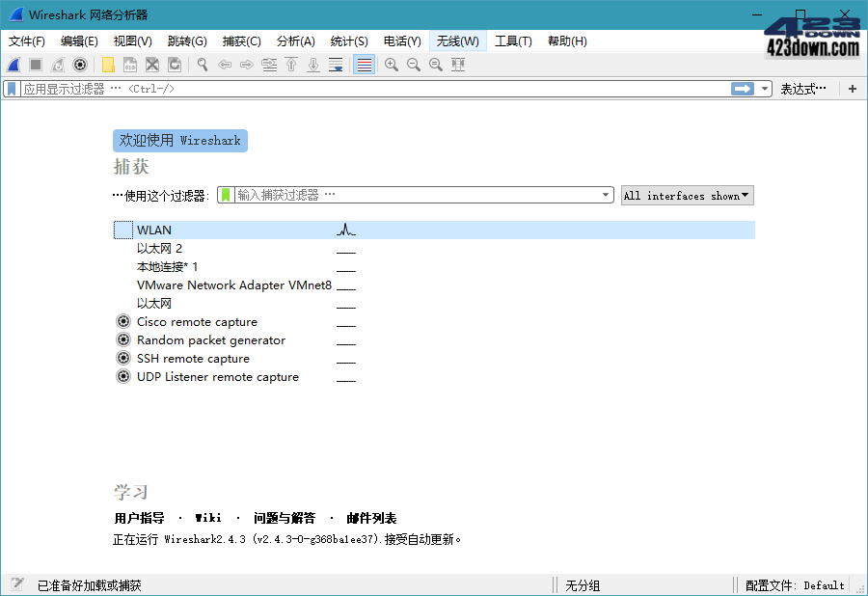
Task: Open the 工具(T) menu
Action: [x=513, y=41]
